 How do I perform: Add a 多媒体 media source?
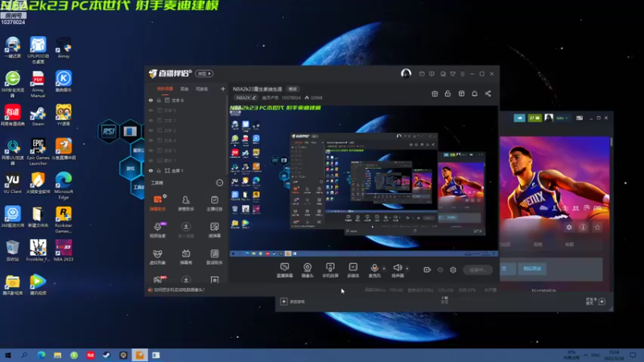(353, 270)
